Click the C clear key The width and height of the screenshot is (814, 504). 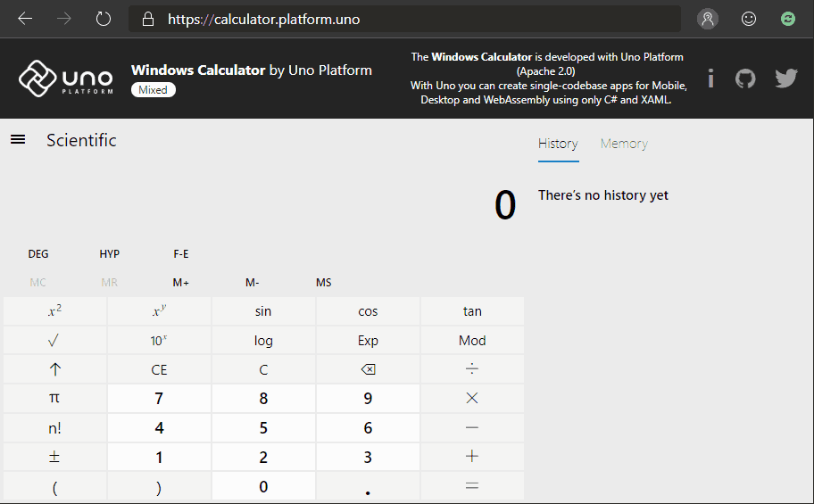263,369
